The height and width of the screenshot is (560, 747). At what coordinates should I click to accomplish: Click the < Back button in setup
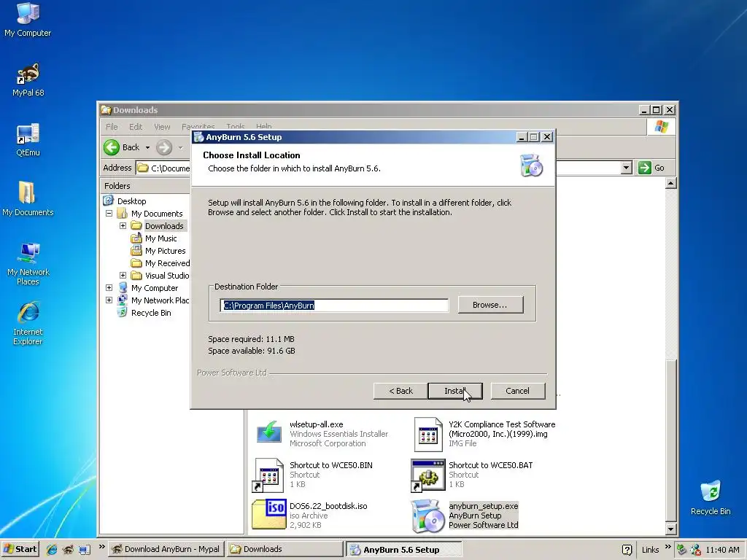click(400, 391)
